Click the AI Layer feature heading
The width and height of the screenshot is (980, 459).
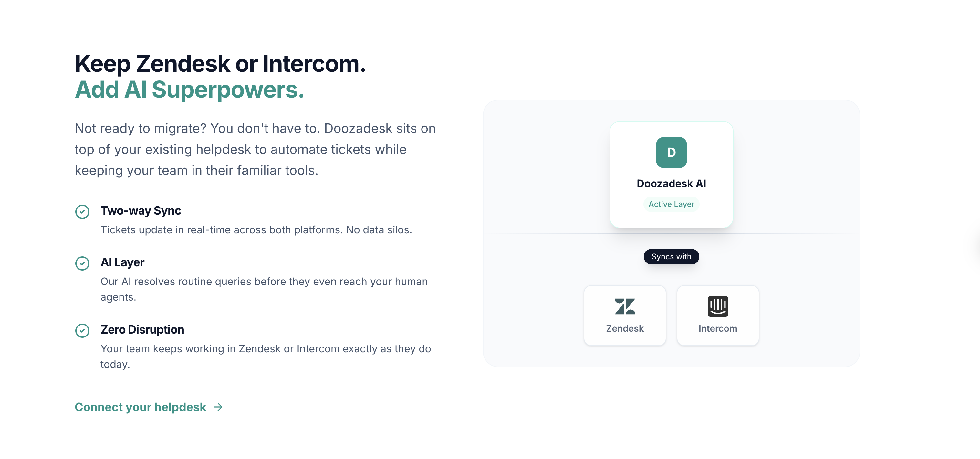122,262
